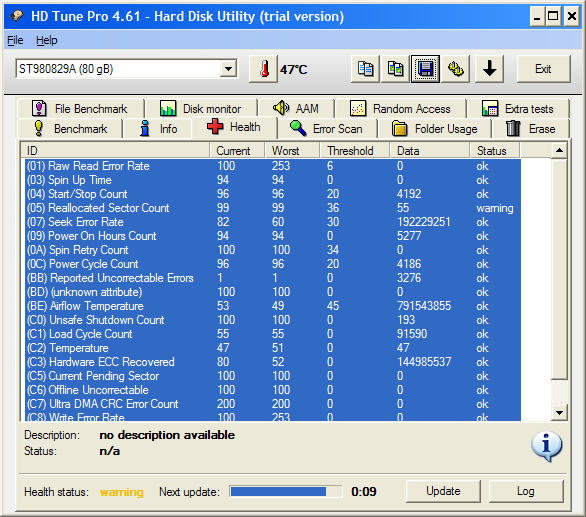Switch to the Erase tab

point(530,129)
